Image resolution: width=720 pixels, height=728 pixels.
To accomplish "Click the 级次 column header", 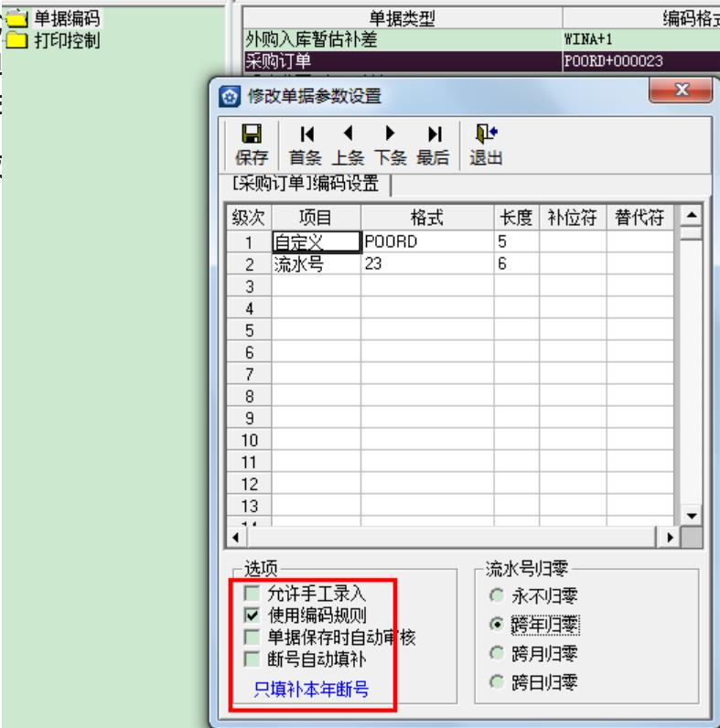I will tap(249, 218).
